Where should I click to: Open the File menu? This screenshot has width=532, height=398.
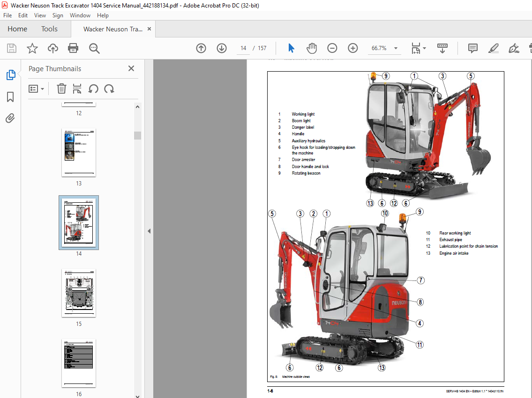coord(7,15)
